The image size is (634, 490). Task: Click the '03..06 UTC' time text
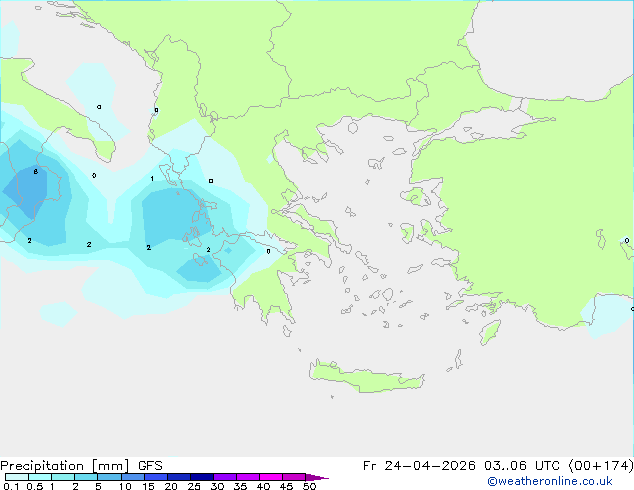[522, 466]
